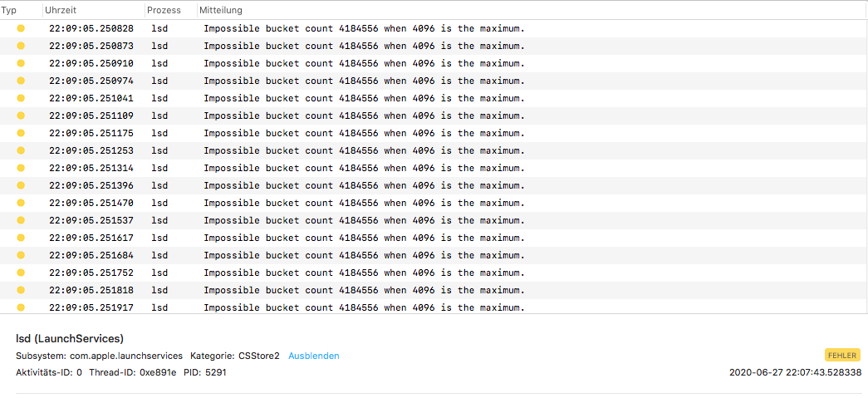Click bucket count message of row 22:09:05.251041
This screenshot has width=868, height=398.
pos(365,98)
